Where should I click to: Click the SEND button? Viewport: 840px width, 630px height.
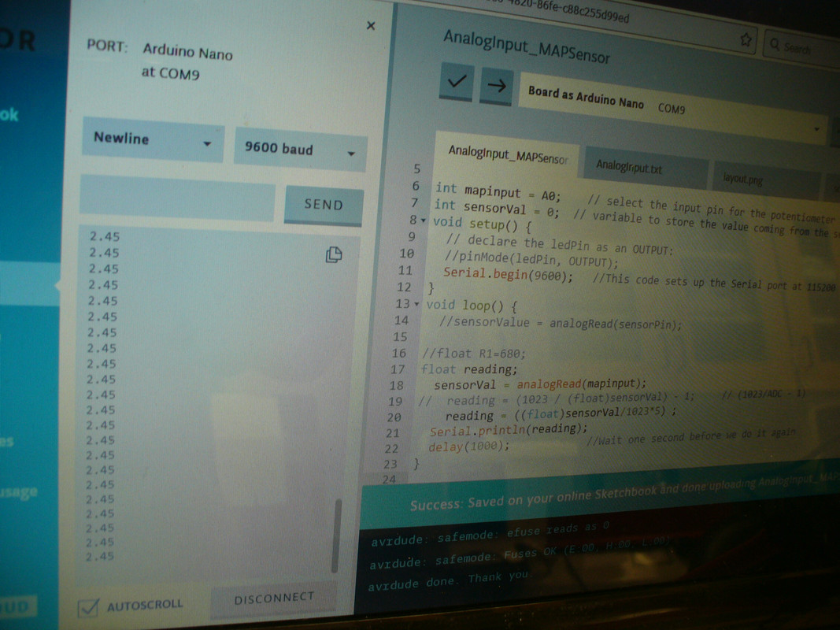[324, 205]
